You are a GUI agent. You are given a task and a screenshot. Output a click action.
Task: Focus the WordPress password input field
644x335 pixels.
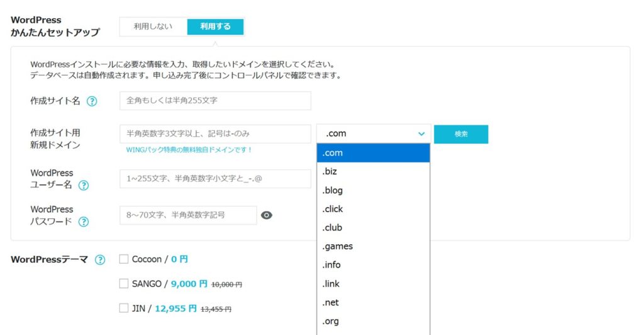coord(188,215)
